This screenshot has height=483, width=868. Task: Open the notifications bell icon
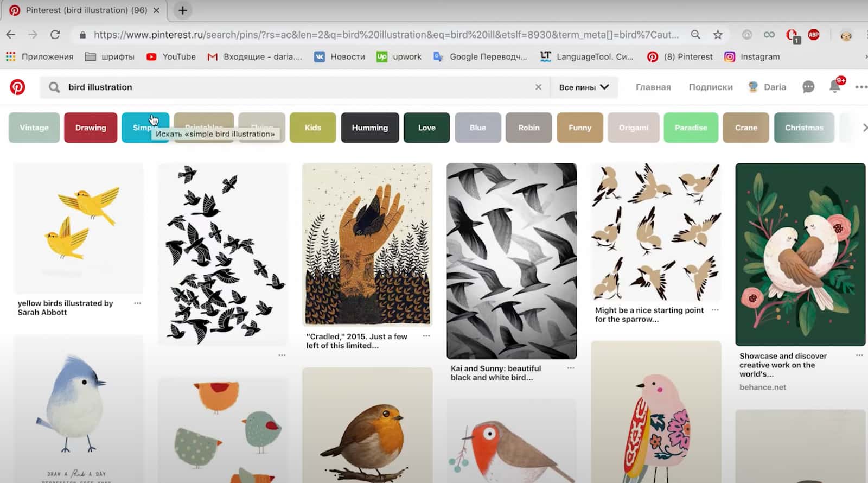(x=835, y=86)
